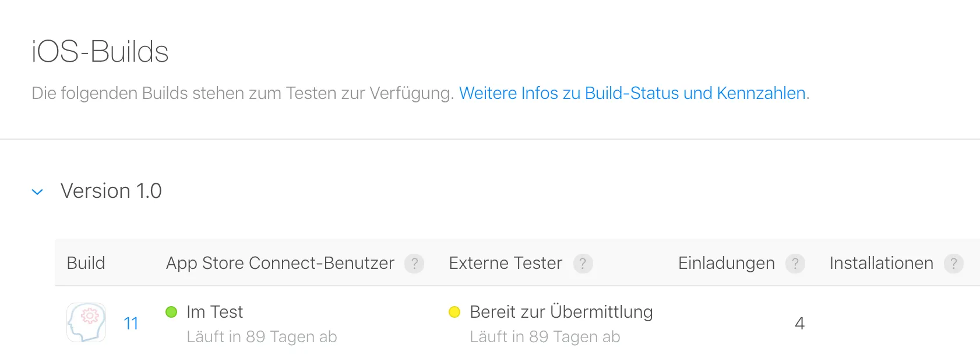Click the Version 1.0 section title

click(x=111, y=191)
